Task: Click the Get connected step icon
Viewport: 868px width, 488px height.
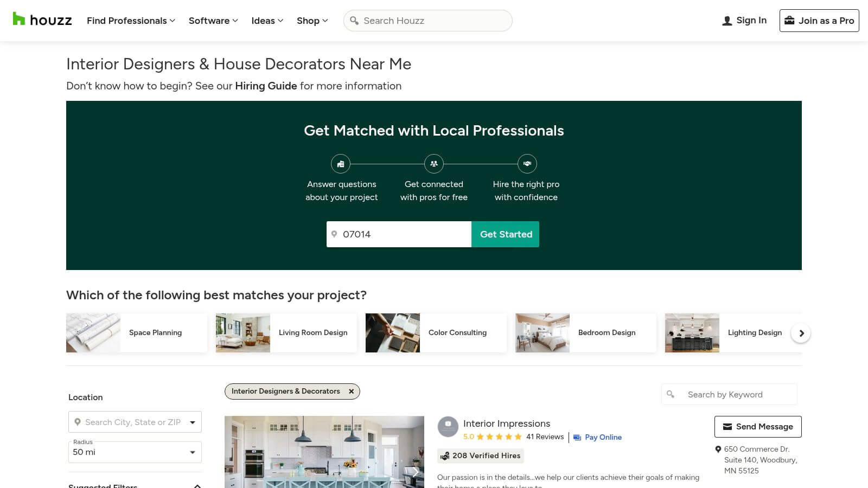Action: [434, 164]
